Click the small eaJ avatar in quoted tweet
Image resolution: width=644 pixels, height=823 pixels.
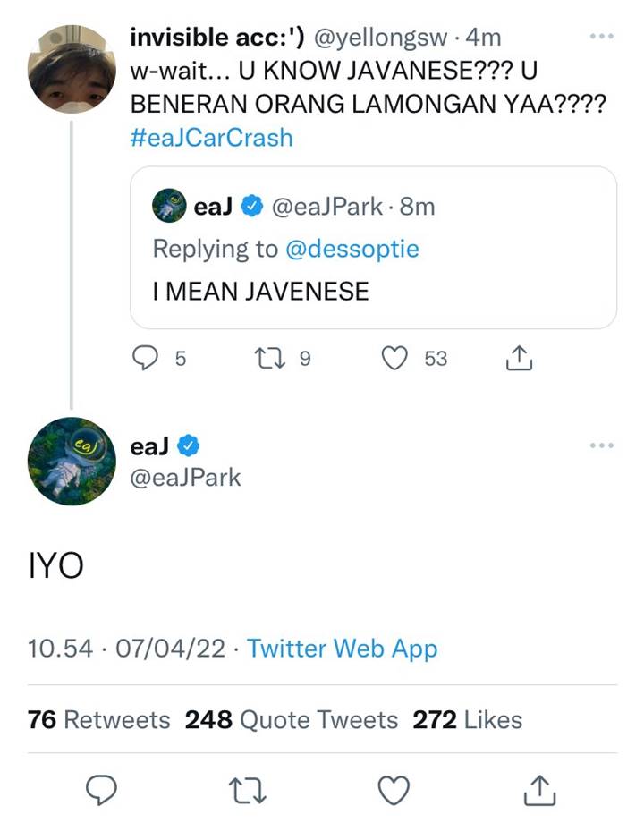pos(169,207)
